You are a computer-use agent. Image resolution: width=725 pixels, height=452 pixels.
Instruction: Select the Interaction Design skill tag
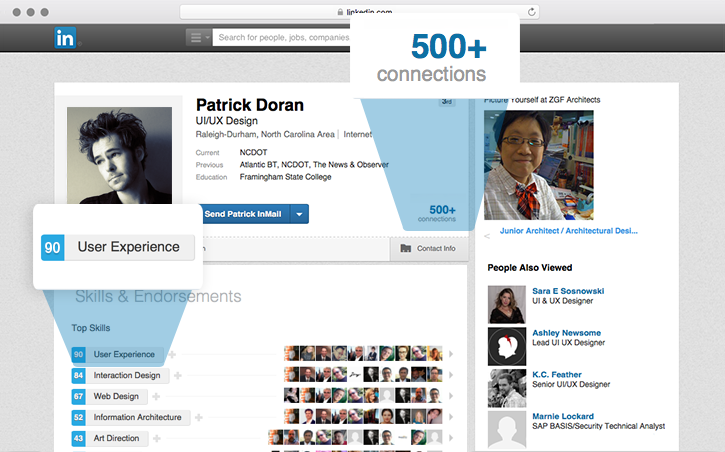click(127, 375)
